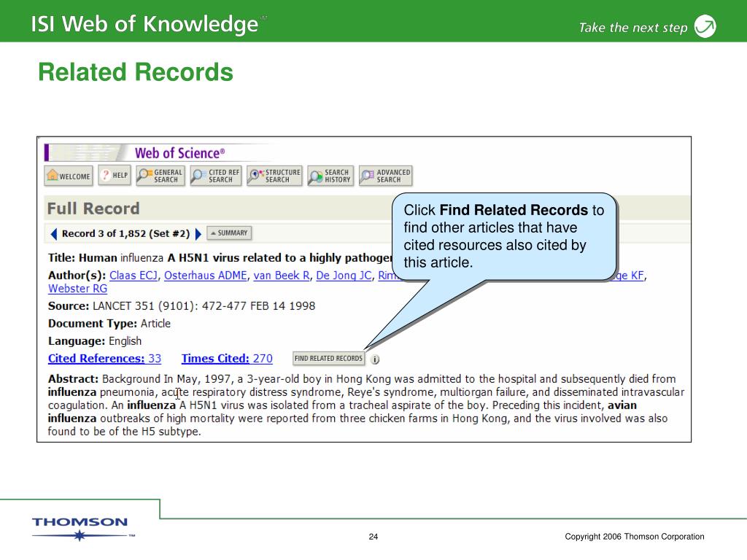The width and height of the screenshot is (747, 560).
Task: Open the Advanced Search tool
Action: [x=385, y=176]
